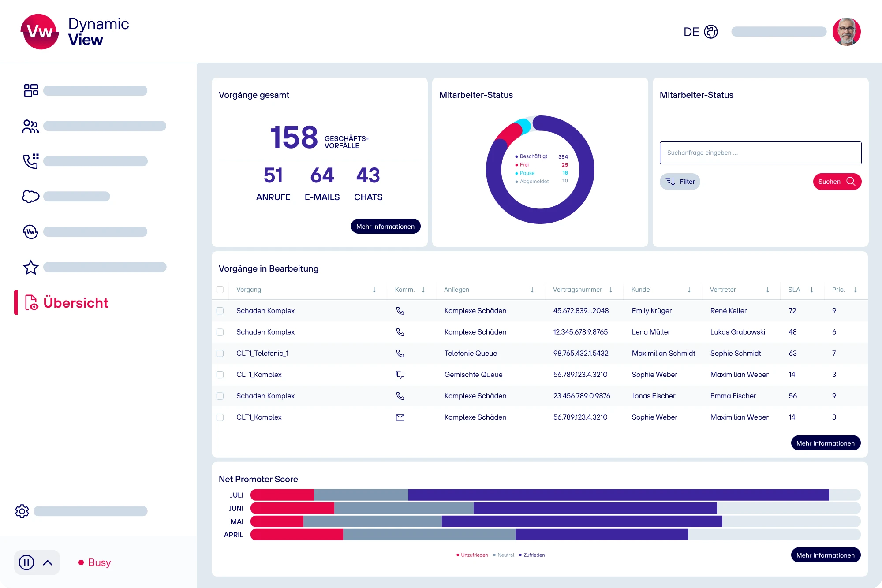
Task: Tick checkbox for Emily Krüger's Schaden Komplex row
Action: [220, 311]
